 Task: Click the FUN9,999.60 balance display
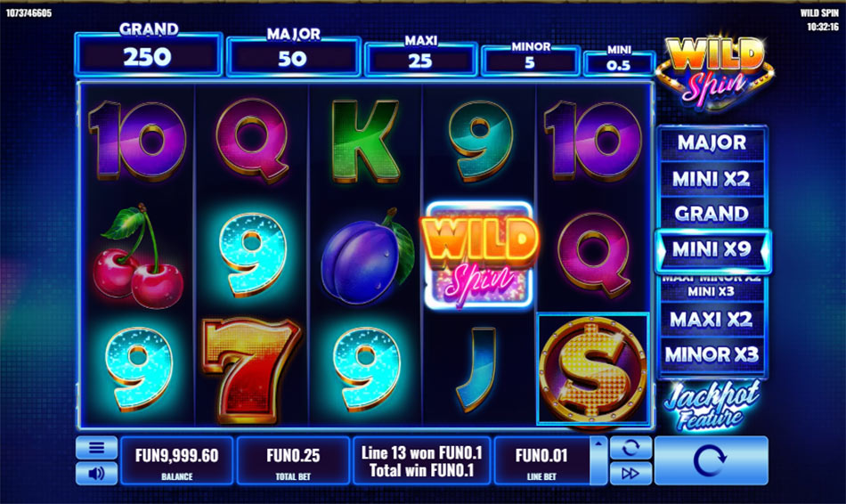177,460
